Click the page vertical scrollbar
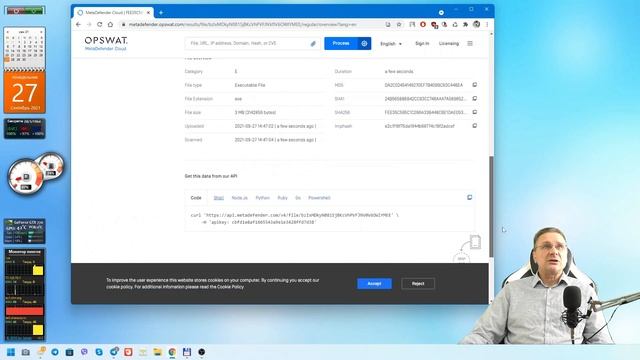 [491, 207]
